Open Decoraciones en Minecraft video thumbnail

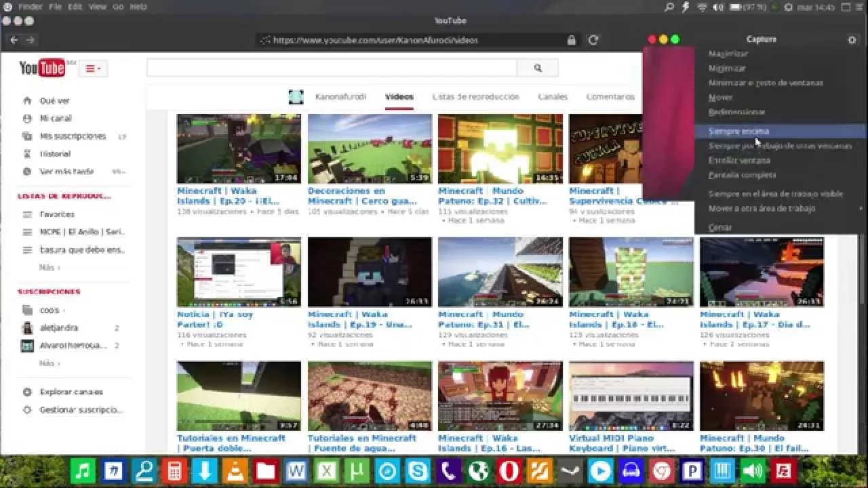click(370, 148)
